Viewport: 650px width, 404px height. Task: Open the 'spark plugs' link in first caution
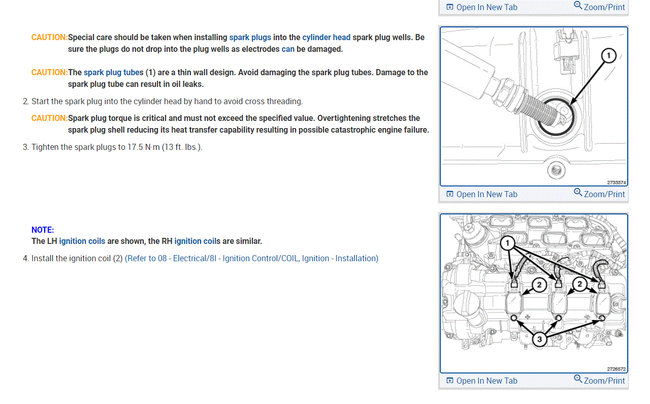(x=250, y=37)
